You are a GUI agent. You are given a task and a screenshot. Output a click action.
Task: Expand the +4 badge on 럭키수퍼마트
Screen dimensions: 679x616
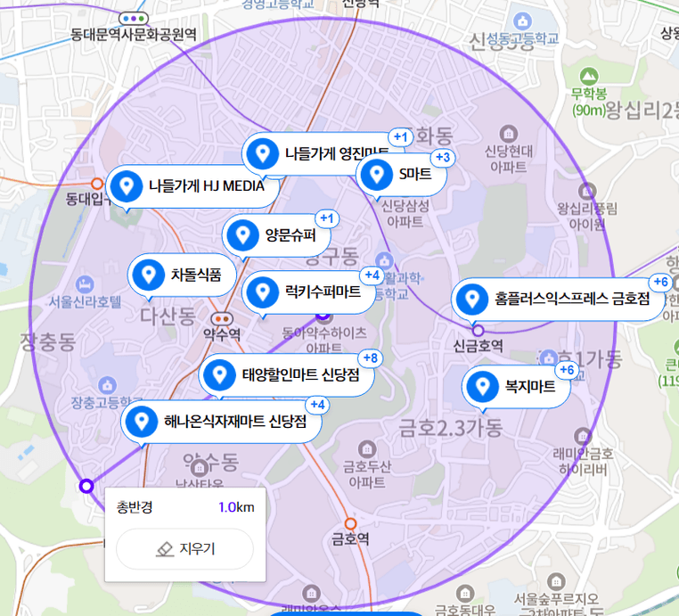372,275
